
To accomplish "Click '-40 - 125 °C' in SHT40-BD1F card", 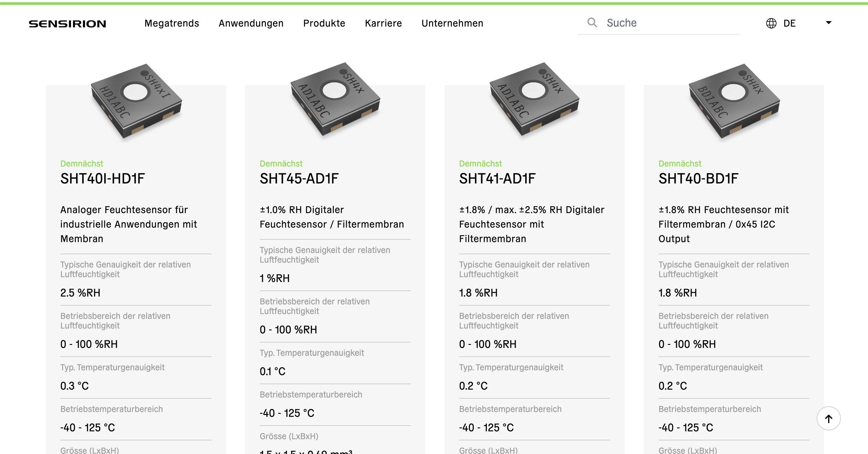I will point(686,428).
